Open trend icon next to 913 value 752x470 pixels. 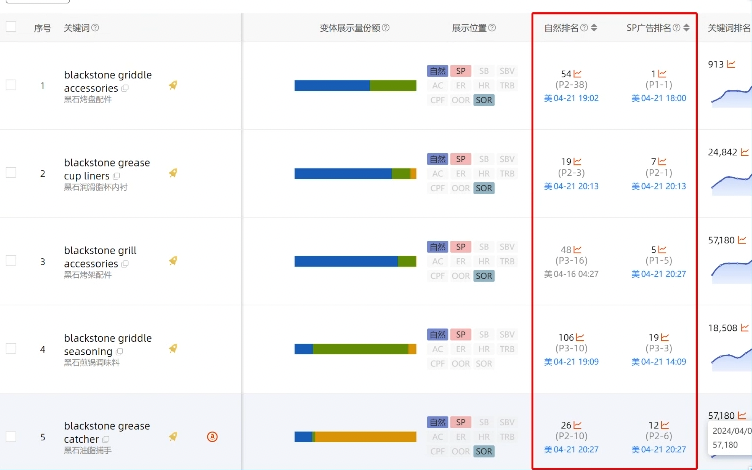pos(731,64)
